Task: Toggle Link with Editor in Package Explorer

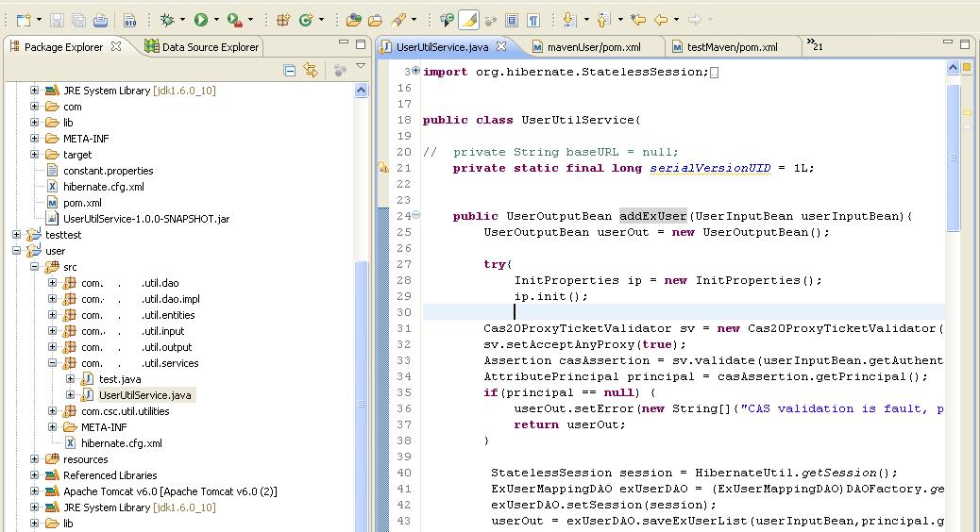Action: [311, 70]
